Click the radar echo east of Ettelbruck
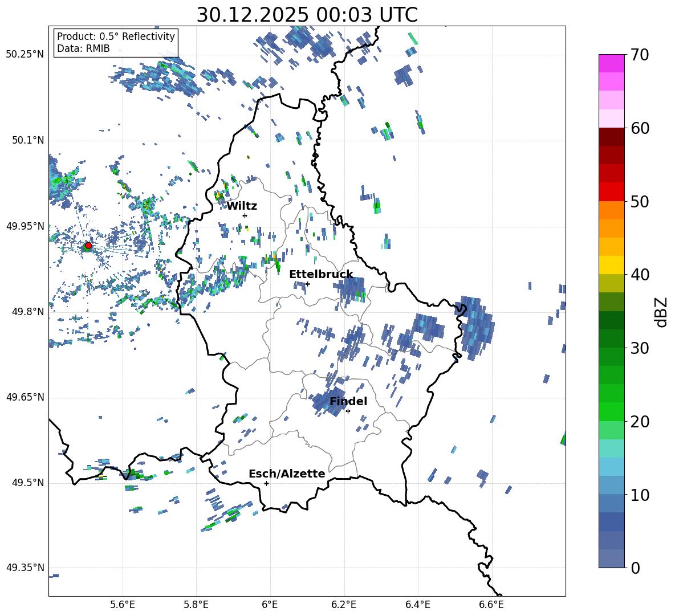This screenshot has height=616, width=675. [351, 289]
